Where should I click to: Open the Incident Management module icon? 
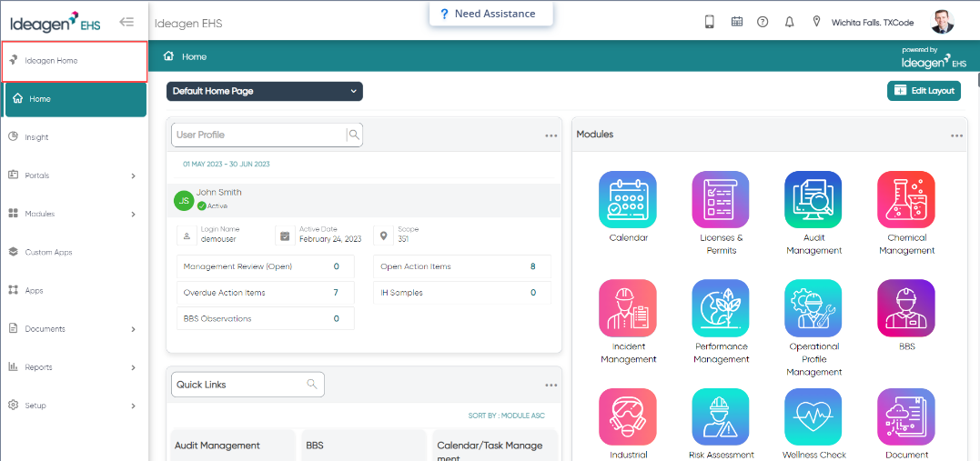point(628,308)
